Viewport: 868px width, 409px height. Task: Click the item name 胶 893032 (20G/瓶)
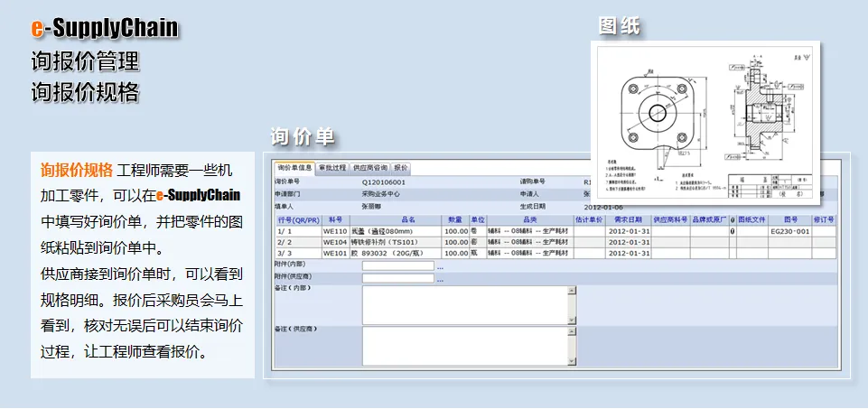click(387, 254)
